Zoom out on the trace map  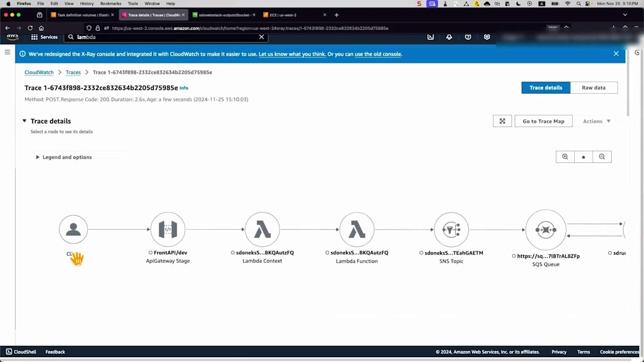tap(602, 157)
